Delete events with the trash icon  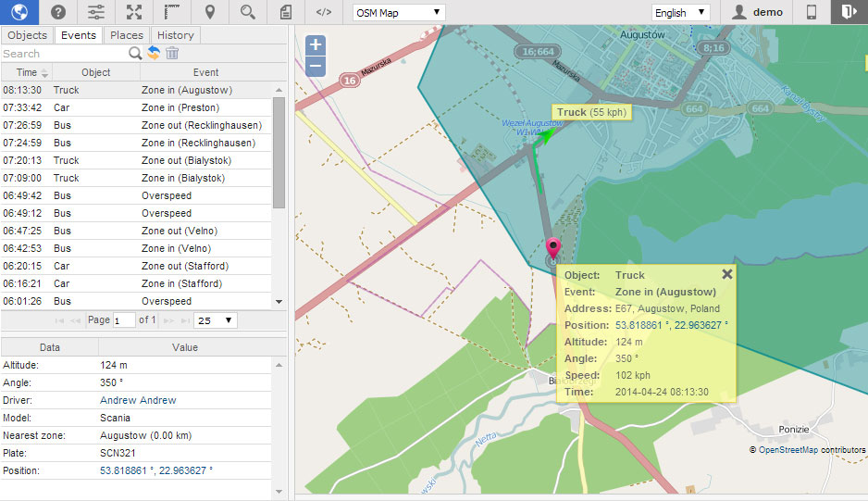[x=172, y=54]
